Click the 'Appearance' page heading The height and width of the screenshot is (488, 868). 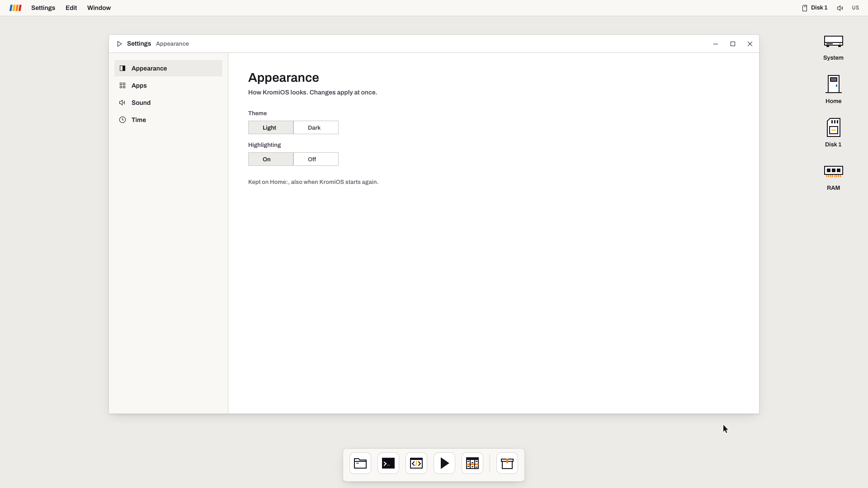coord(283,78)
